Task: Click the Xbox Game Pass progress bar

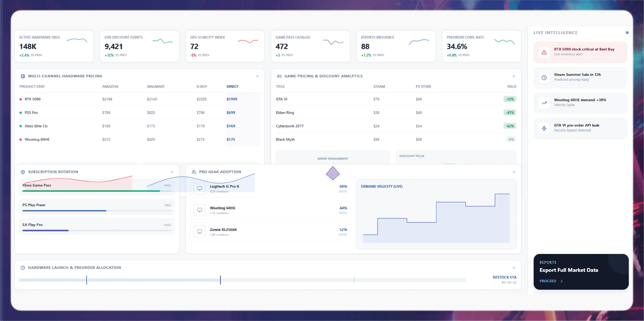Action: tap(97, 191)
